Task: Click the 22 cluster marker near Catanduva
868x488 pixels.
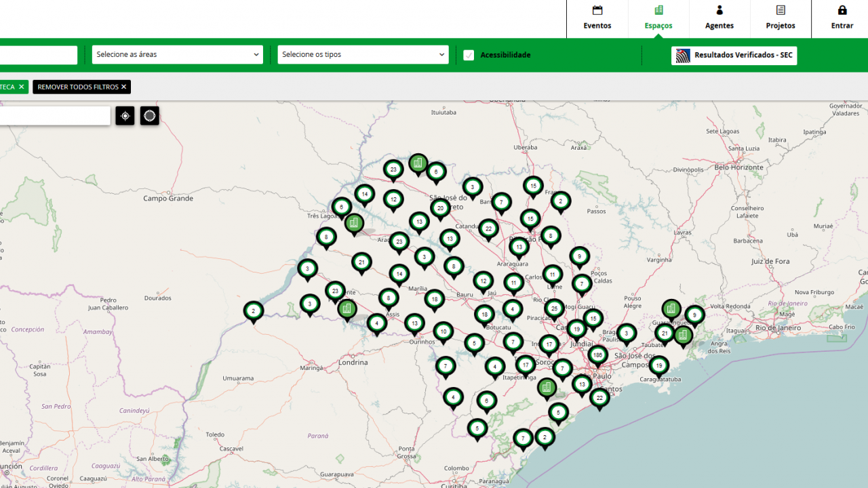Action: point(488,230)
